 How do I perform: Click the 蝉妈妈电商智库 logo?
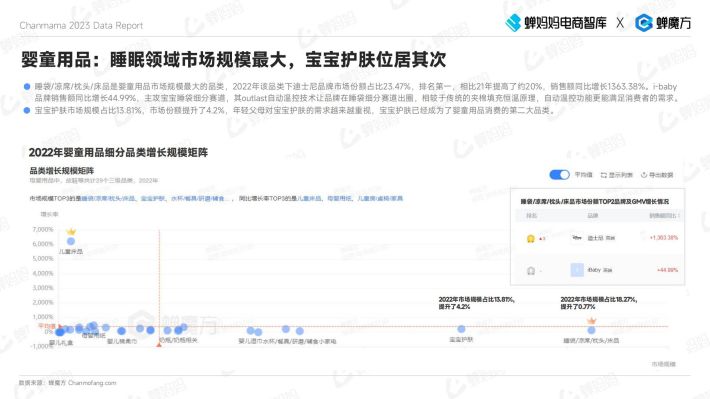click(x=556, y=23)
